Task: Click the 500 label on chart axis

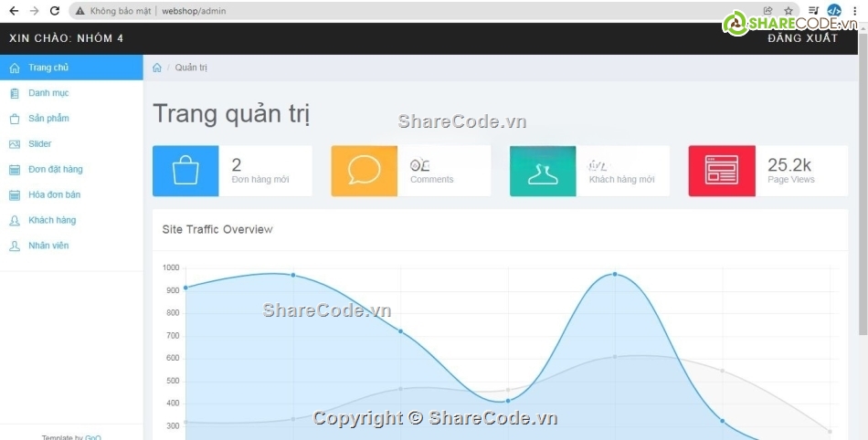Action: pos(174,381)
